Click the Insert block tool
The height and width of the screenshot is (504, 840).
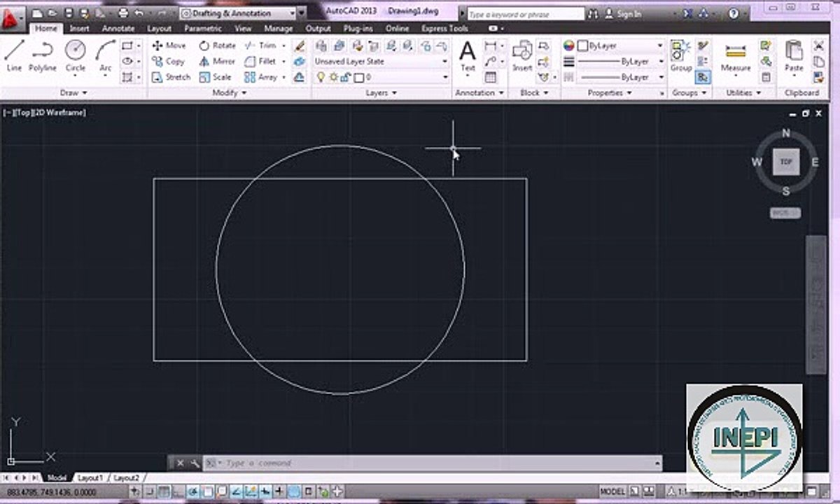pos(522,56)
